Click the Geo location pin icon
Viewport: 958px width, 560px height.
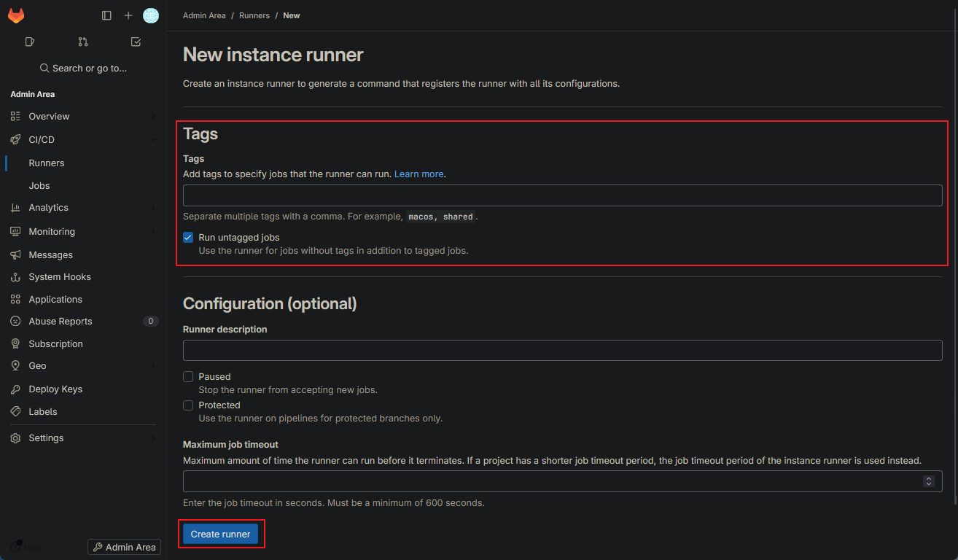click(x=15, y=366)
